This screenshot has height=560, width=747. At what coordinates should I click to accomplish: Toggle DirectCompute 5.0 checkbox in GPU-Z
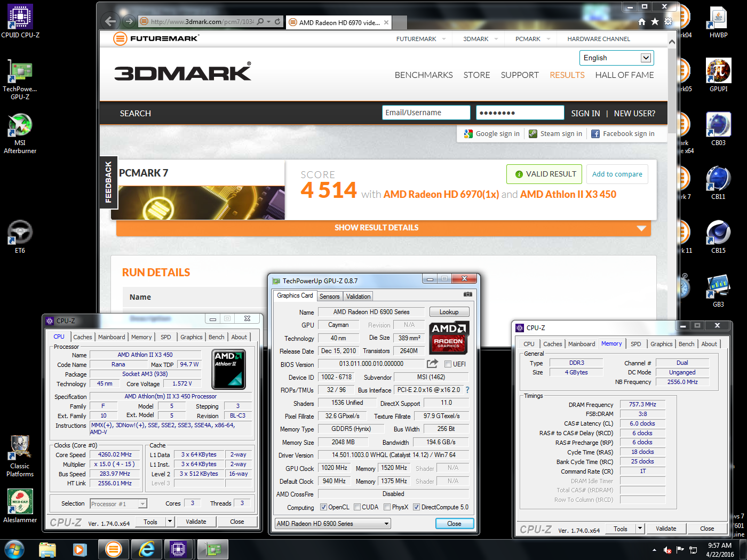coord(417,507)
